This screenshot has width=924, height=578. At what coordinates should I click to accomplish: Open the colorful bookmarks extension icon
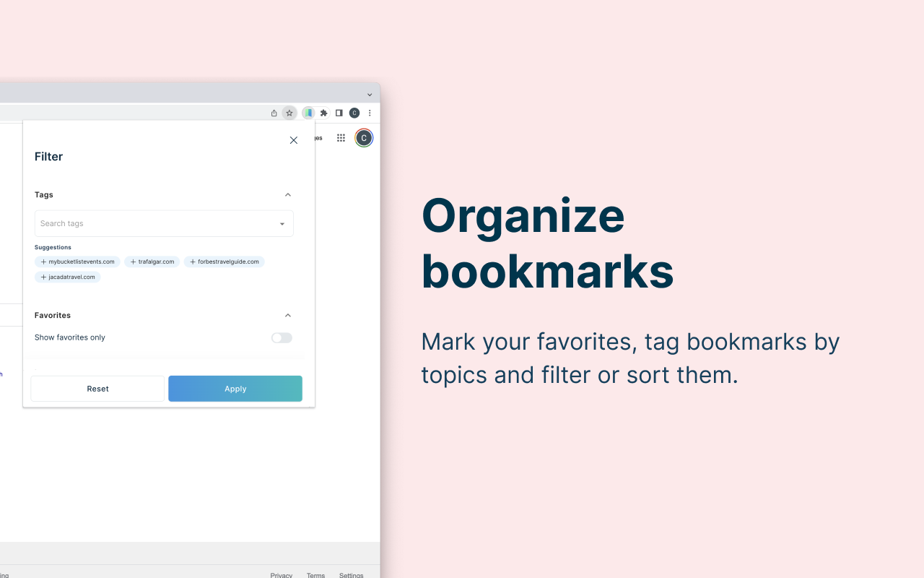click(308, 113)
